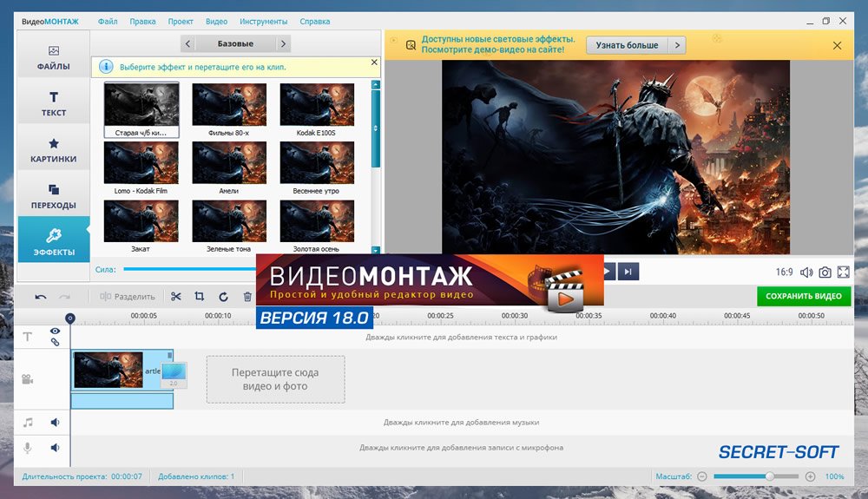868x499 pixels.
Task: Go to previous effects category before Базовые
Action: click(x=187, y=43)
